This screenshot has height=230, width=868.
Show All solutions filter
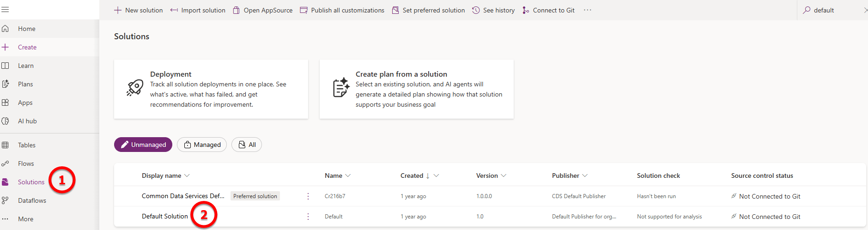[247, 145]
